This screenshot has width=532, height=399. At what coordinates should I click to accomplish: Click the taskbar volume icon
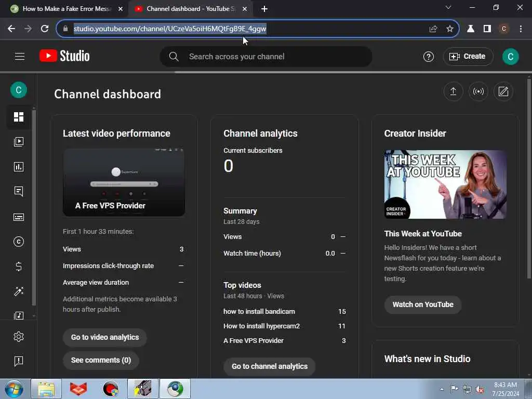480,390
